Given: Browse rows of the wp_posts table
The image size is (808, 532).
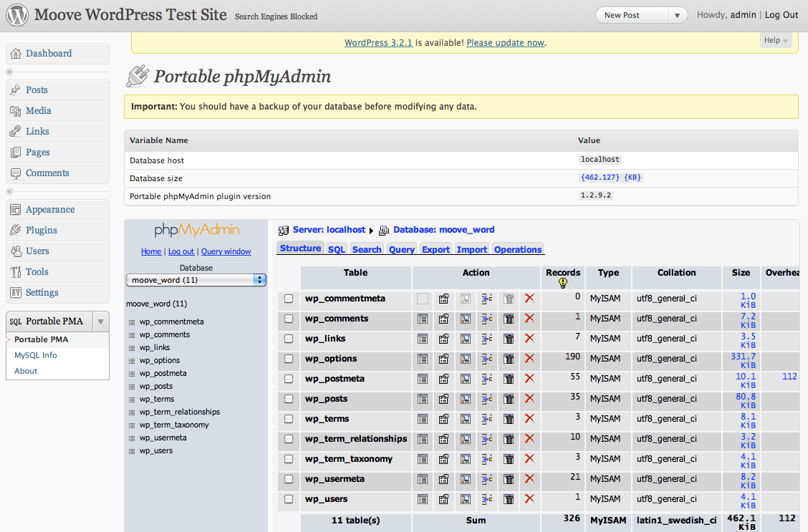Looking at the screenshot, I should pos(422,399).
